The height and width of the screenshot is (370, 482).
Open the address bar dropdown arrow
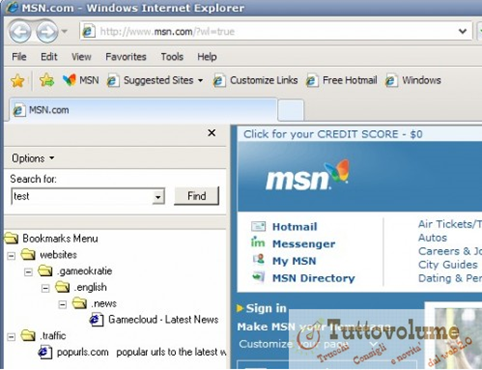tap(463, 31)
